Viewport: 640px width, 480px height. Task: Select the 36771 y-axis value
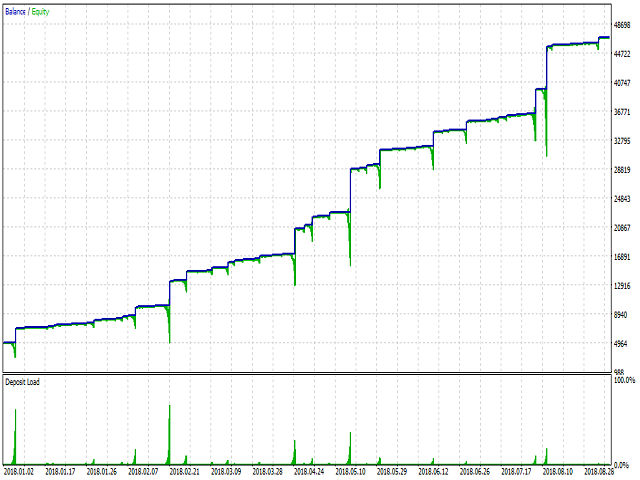click(622, 112)
